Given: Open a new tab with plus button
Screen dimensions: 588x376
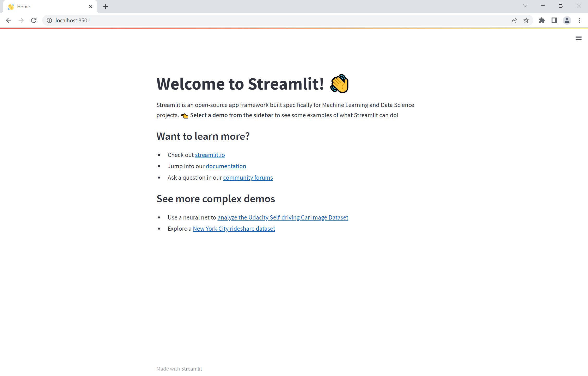Looking at the screenshot, I should pos(105,7).
